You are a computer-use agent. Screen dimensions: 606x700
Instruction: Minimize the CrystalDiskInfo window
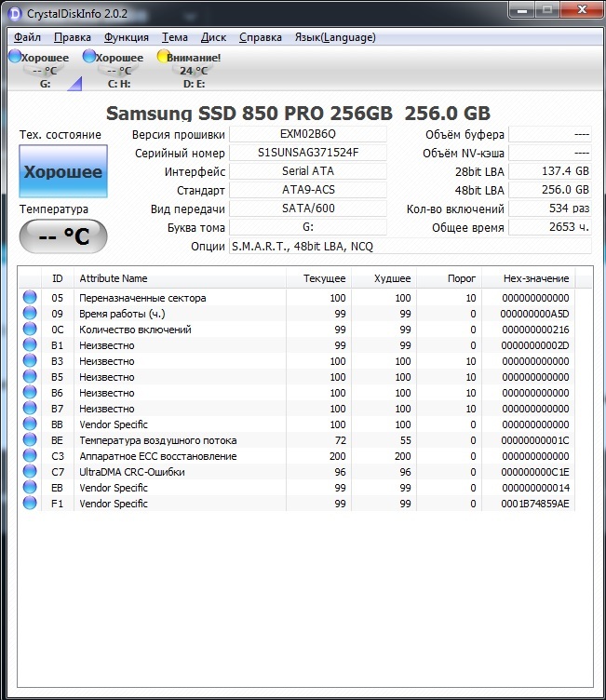522,9
